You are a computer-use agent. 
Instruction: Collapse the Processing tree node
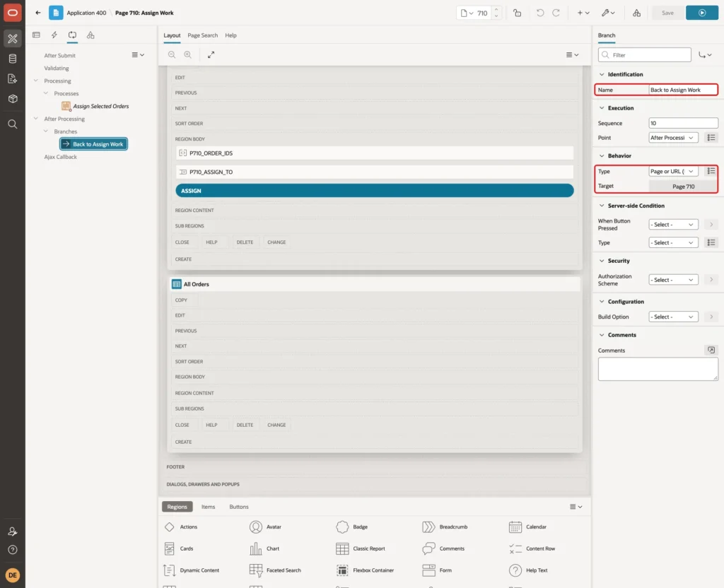click(35, 81)
